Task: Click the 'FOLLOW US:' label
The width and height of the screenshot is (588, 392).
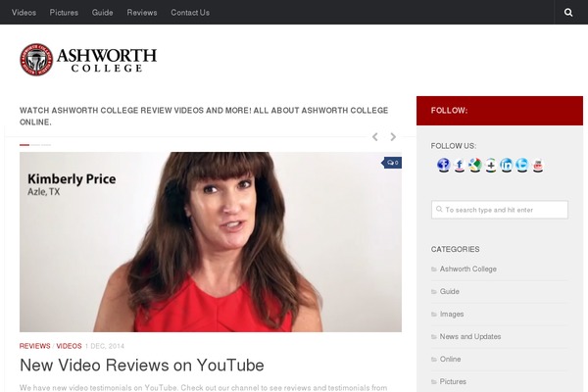Action: [454, 146]
